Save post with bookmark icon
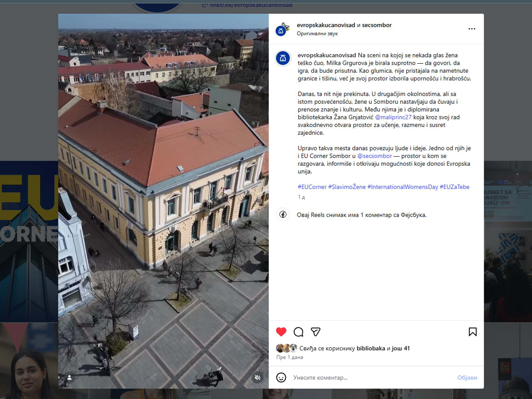Viewport: 532px width, 399px height. pyautogui.click(x=473, y=332)
